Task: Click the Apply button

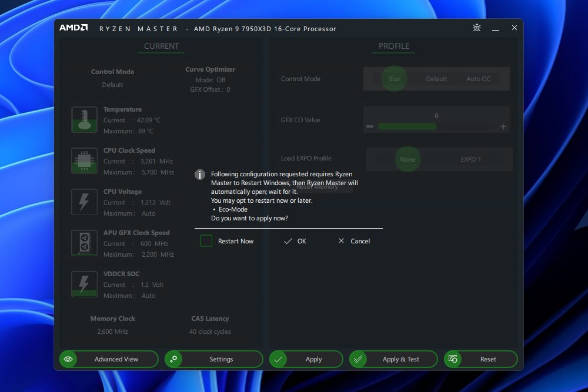Action: (306, 359)
